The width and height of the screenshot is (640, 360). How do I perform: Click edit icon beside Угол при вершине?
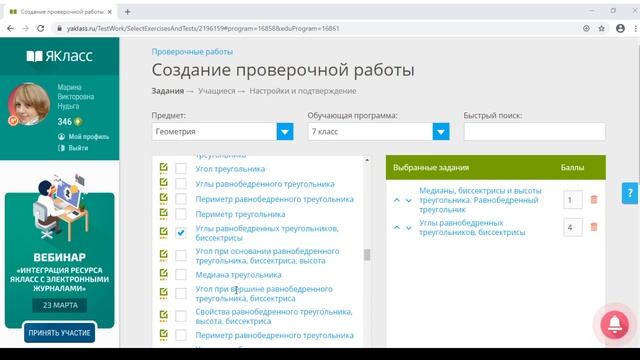tap(164, 293)
